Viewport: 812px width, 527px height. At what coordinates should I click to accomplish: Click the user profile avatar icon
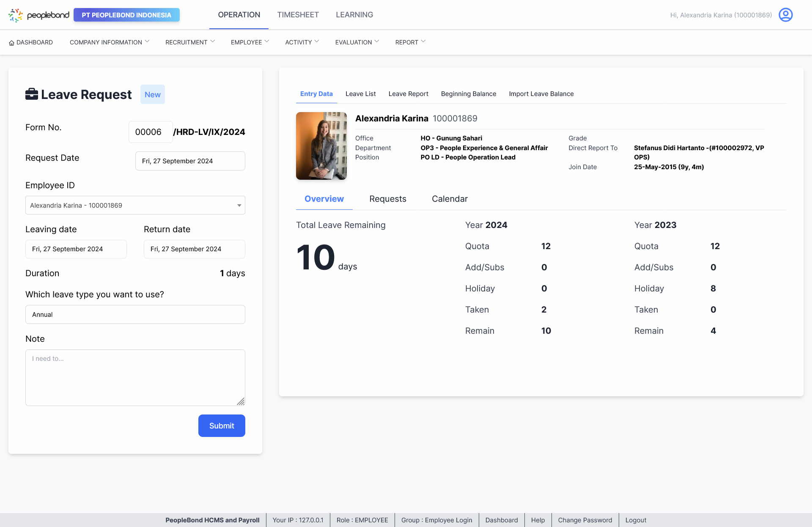[x=785, y=15]
